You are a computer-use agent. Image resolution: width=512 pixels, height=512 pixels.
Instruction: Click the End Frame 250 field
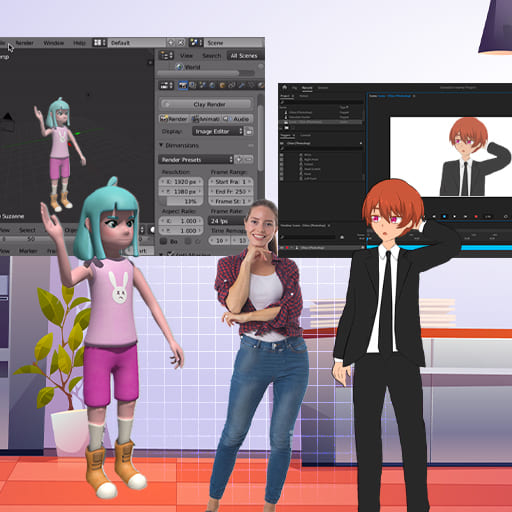point(230,191)
